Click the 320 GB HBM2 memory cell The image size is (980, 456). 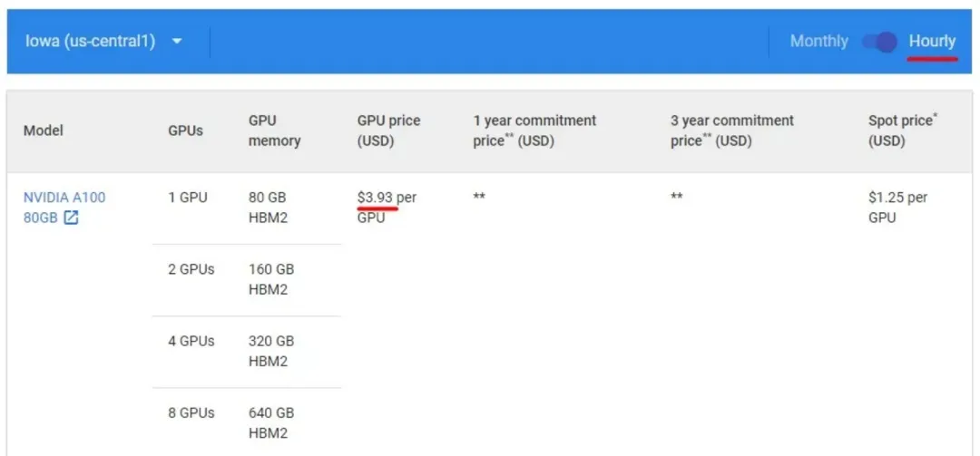pos(271,351)
